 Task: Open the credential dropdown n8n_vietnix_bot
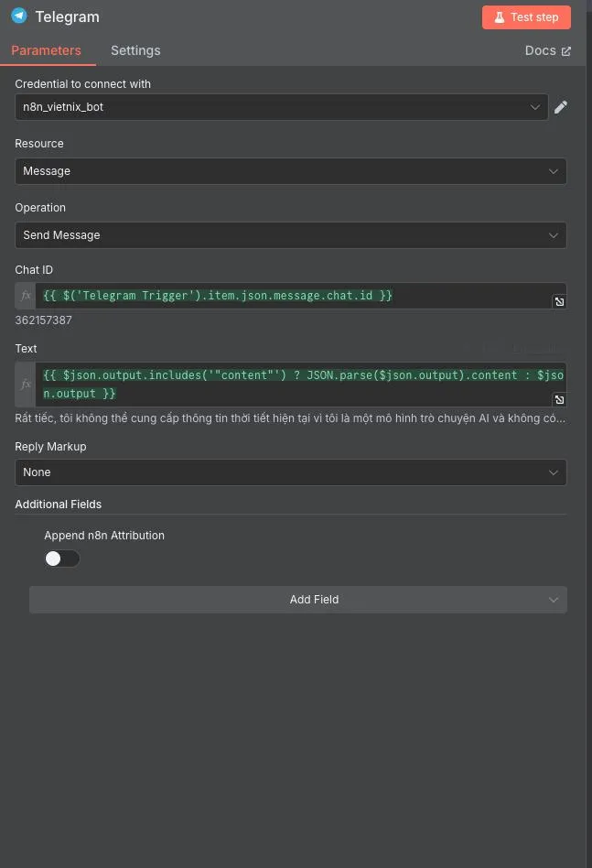[281, 107]
